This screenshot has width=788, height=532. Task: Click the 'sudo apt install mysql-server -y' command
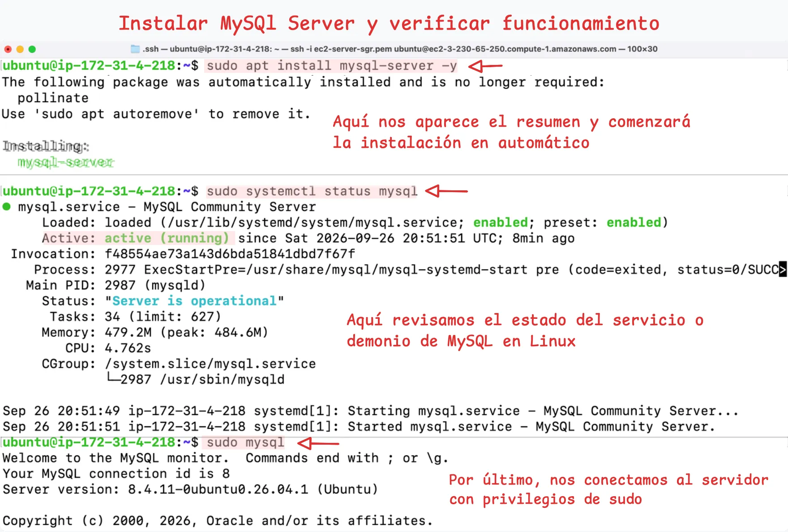pyautogui.click(x=332, y=66)
